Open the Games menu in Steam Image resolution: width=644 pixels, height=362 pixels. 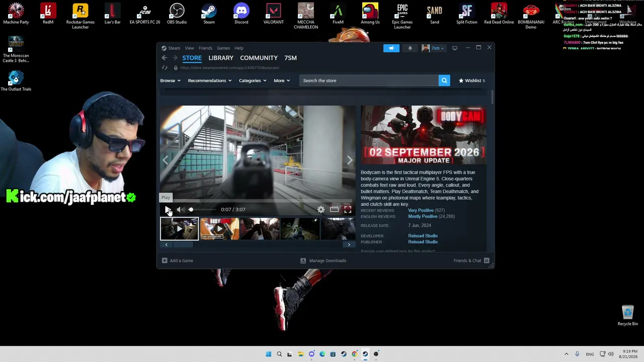point(223,48)
